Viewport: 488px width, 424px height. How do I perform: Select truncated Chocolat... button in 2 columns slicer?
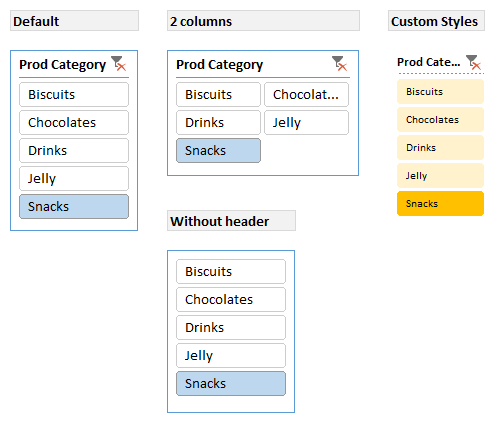pos(306,95)
